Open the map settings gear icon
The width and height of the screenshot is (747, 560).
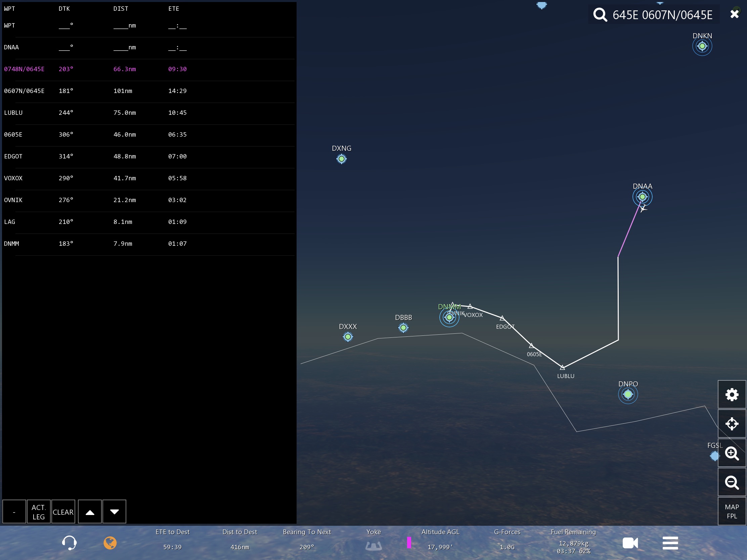coord(732,394)
